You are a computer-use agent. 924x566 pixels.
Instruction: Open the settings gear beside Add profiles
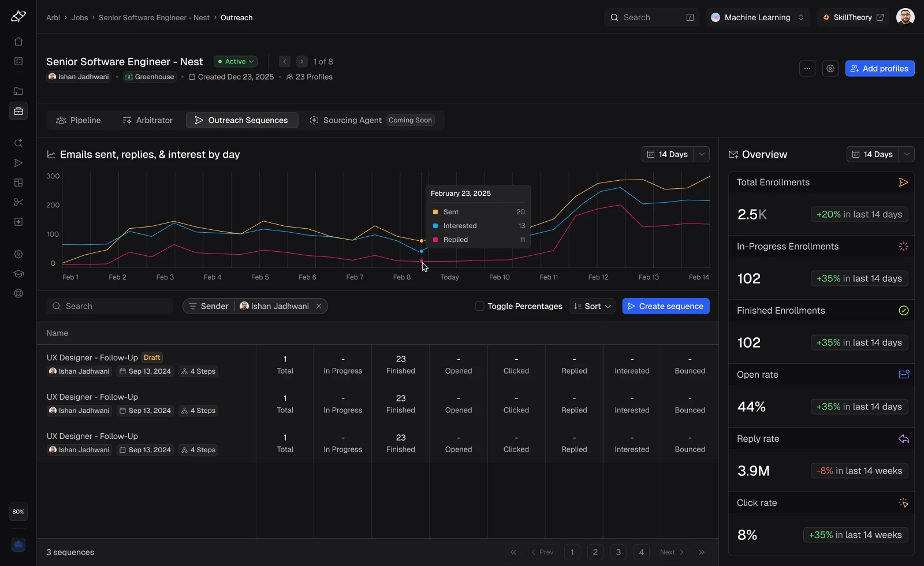pos(830,68)
